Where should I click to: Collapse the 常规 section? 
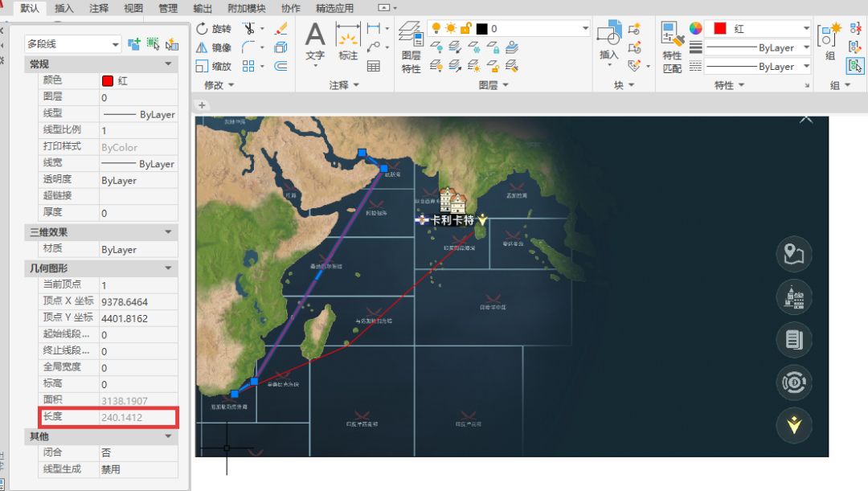[x=168, y=64]
